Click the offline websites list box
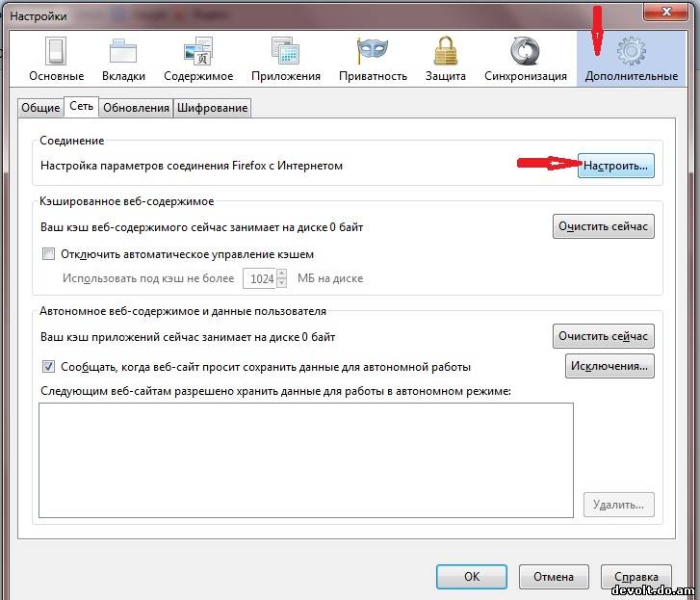Image resolution: width=700 pixels, height=600 pixels. 306,460
